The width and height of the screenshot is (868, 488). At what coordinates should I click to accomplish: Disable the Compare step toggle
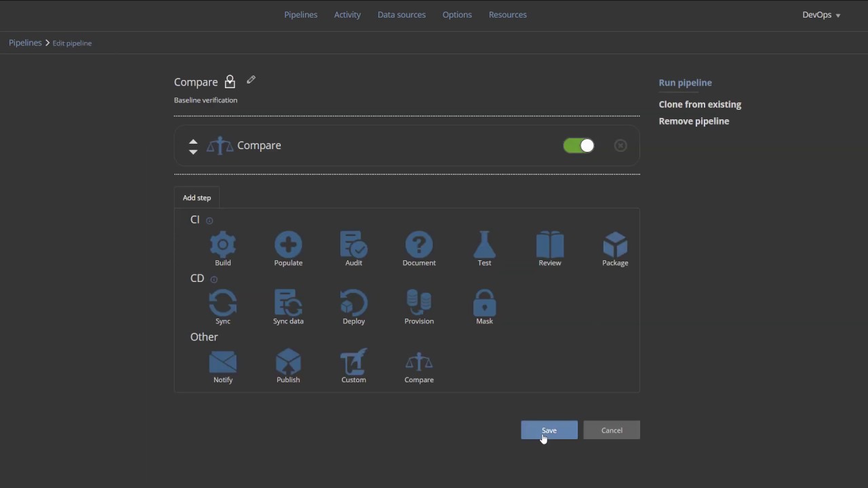(578, 145)
